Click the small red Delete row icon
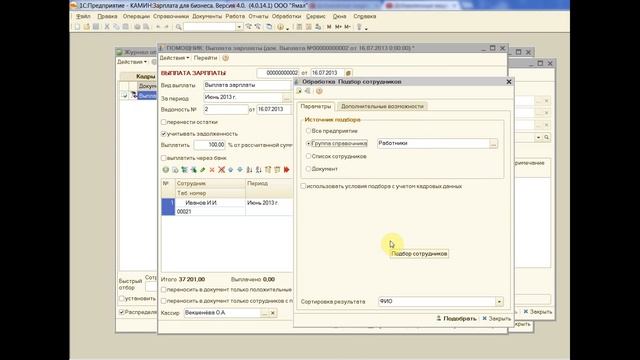The height and width of the screenshot is (360, 640). (x=212, y=170)
